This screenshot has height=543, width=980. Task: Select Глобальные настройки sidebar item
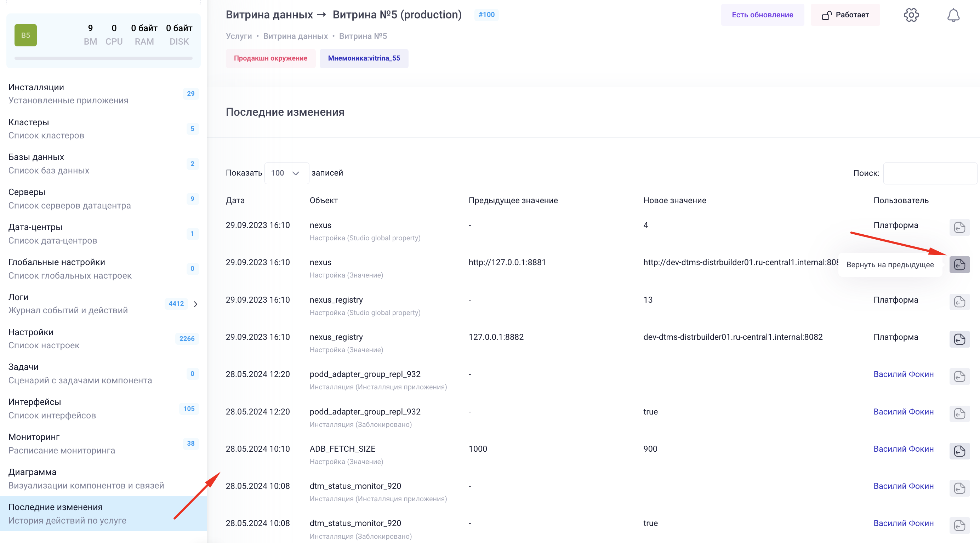pyautogui.click(x=57, y=262)
